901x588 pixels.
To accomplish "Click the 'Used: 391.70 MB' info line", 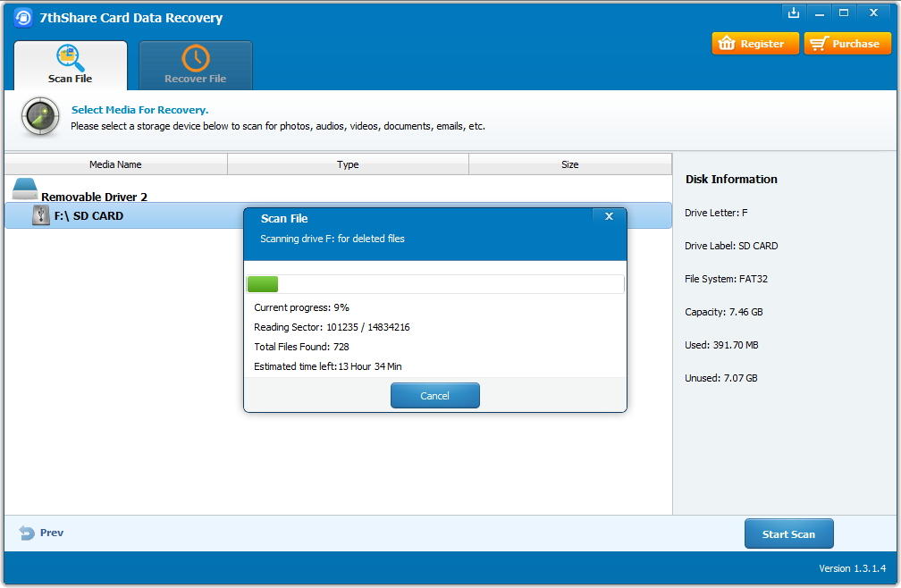I will click(x=721, y=345).
